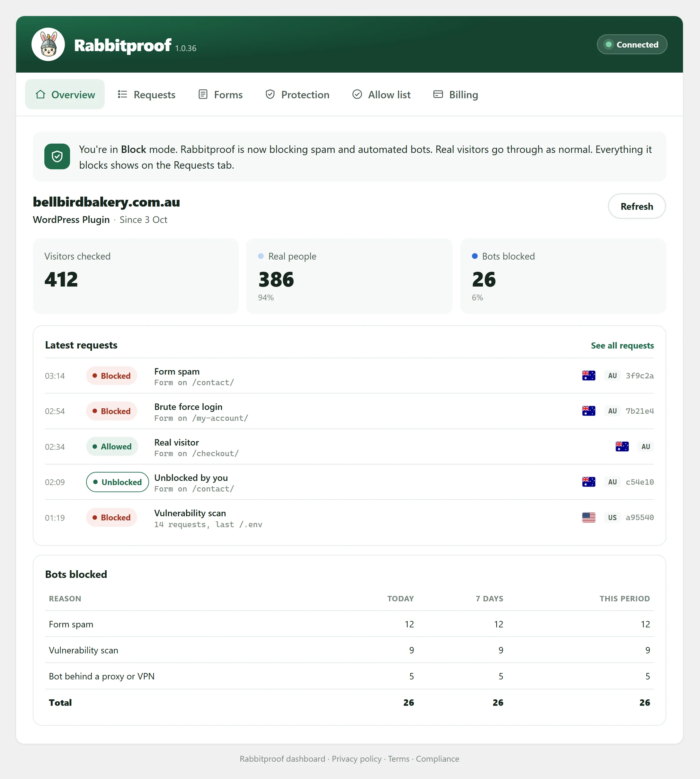Click the request ID c54e10
This screenshot has height=779, width=700.
click(640, 482)
